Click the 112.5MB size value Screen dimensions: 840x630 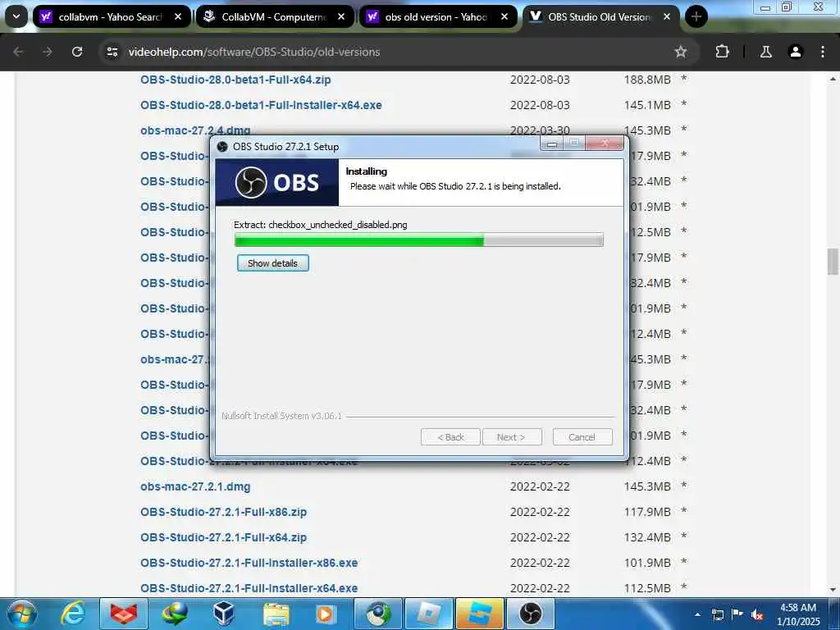click(x=647, y=588)
